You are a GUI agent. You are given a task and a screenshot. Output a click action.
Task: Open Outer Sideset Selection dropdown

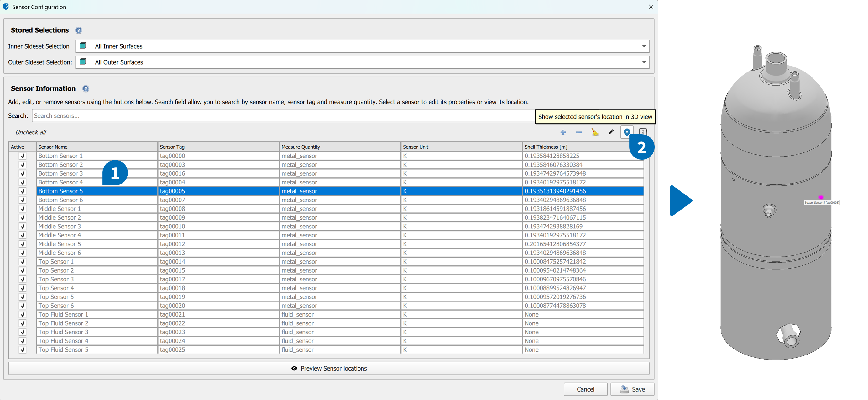pos(644,62)
